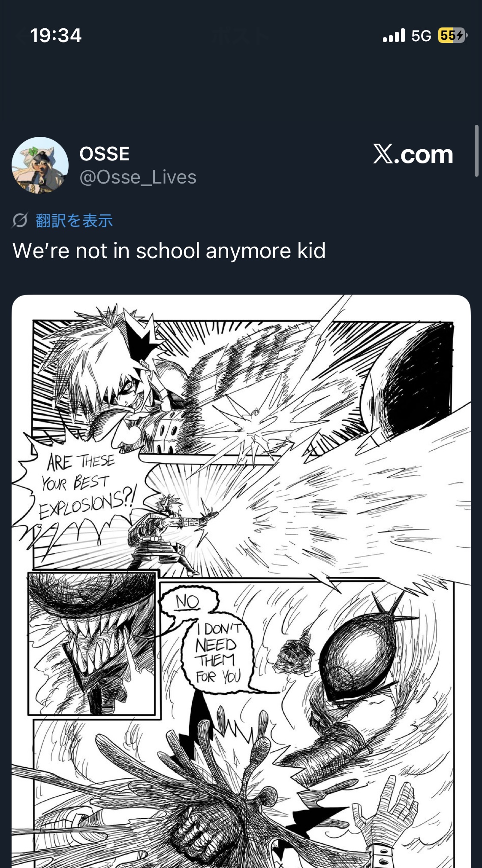Open the @Osse_Lives handle
482x868 pixels.
(138, 177)
